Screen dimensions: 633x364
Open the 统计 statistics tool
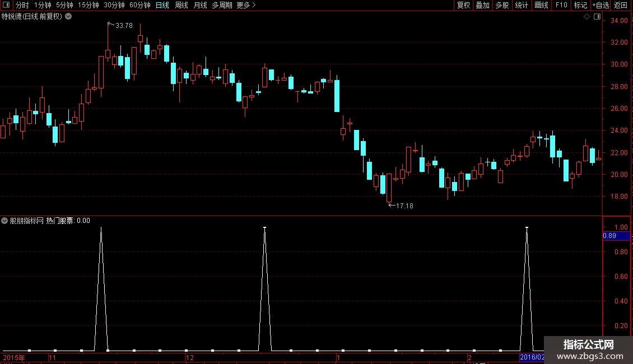click(521, 5)
